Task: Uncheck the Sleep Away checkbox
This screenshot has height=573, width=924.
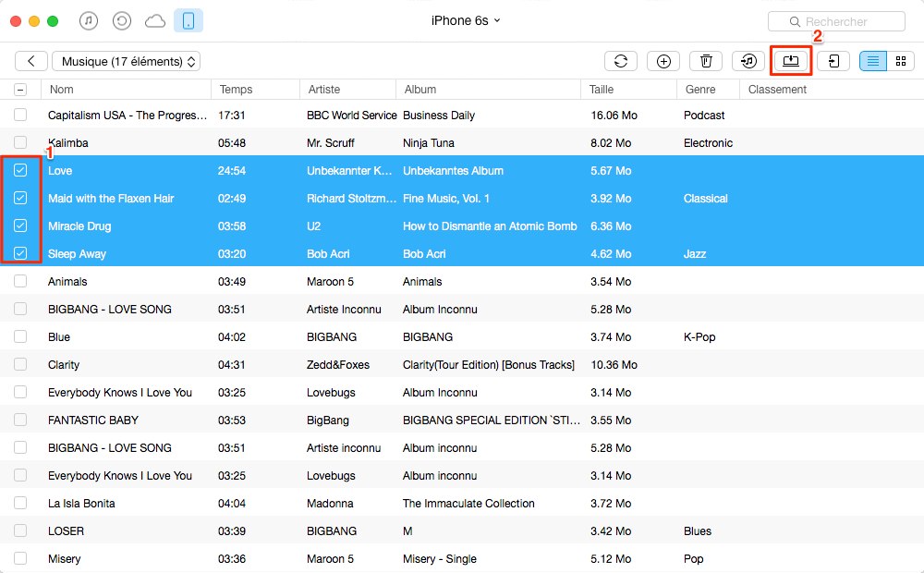Action: click(20, 253)
